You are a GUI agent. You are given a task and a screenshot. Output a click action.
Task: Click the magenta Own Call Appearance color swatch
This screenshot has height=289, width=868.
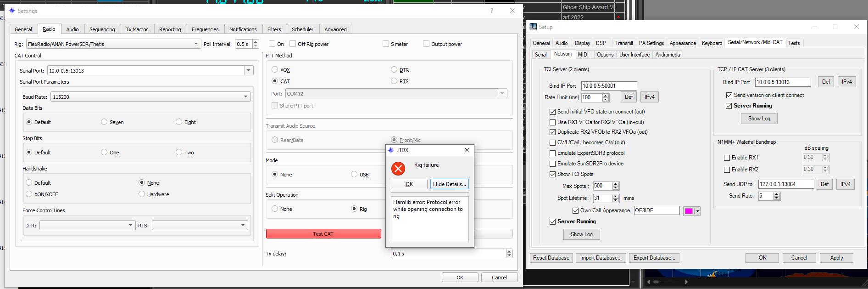pyautogui.click(x=689, y=211)
